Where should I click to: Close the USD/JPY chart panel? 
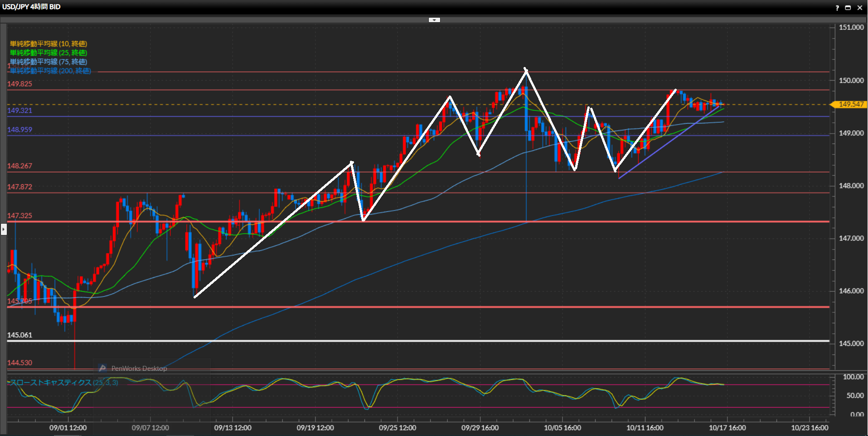(859, 8)
